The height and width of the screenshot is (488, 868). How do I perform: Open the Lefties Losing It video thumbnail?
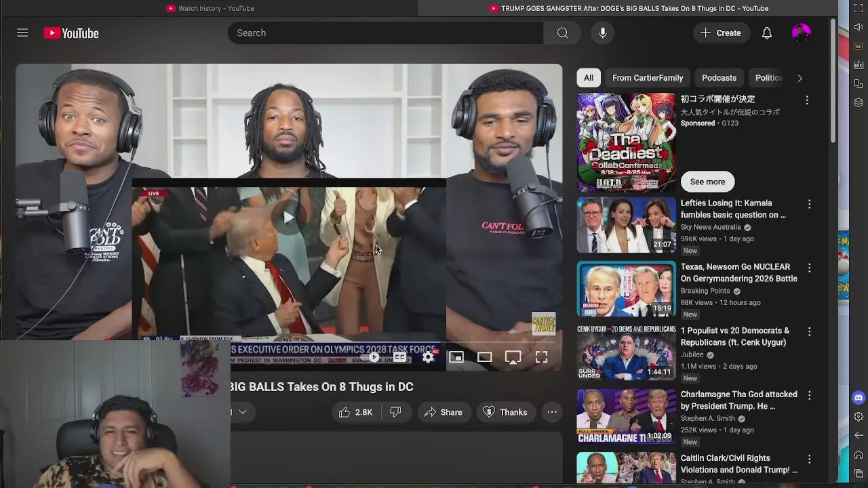627,225
